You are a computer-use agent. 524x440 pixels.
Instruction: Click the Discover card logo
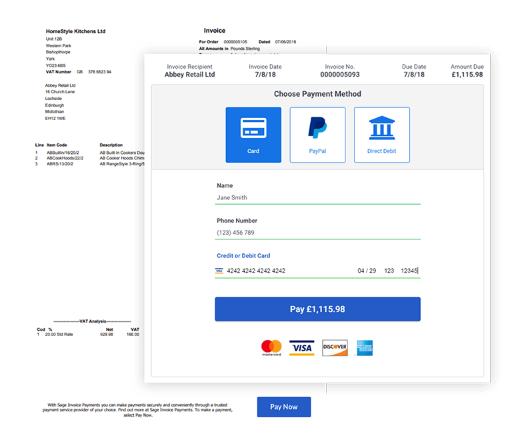coord(335,348)
